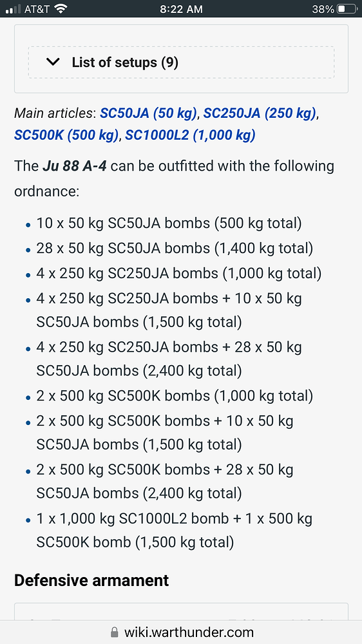The height and width of the screenshot is (644, 362).
Task: Tap the 8:22 AM clock
Action: (x=181, y=9)
